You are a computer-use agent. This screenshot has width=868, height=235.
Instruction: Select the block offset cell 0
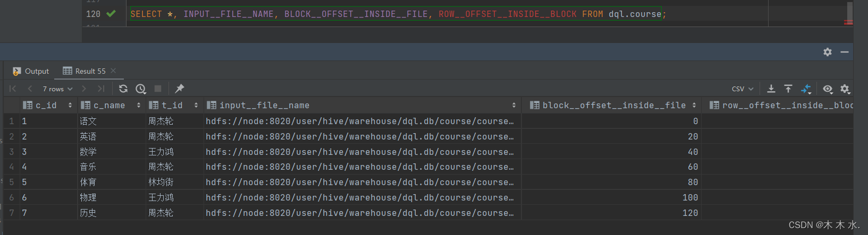(x=611, y=121)
